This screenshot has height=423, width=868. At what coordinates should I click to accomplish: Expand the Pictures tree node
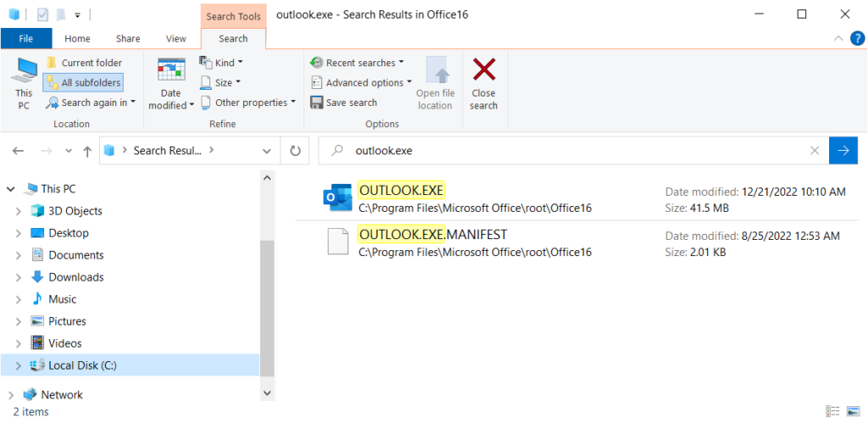[x=19, y=321]
